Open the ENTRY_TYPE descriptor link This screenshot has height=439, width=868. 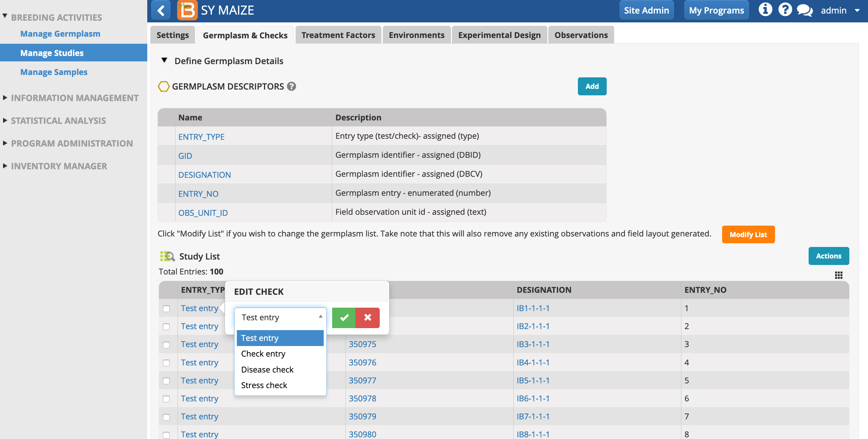pyautogui.click(x=202, y=137)
